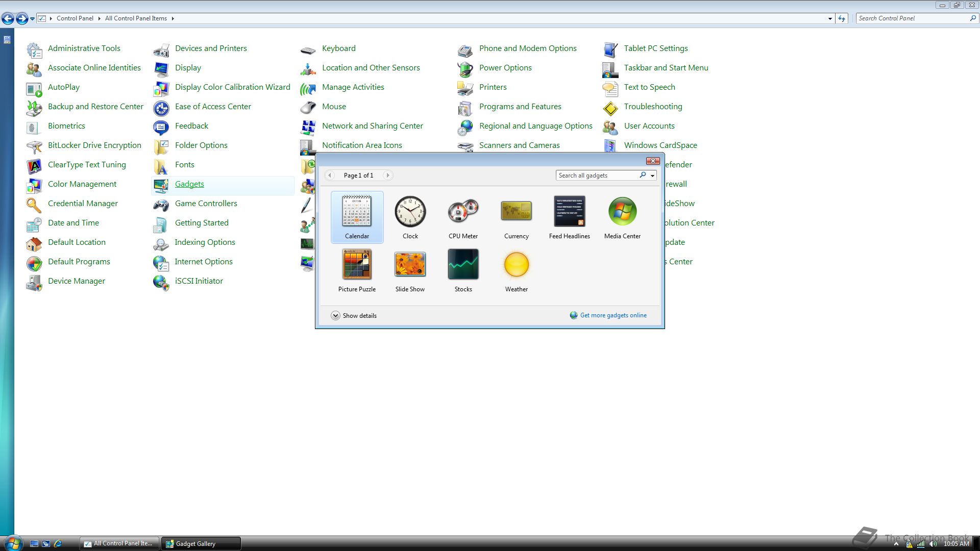Click the iSCSI Initiator icon
The height and width of the screenshot is (551, 980).
click(x=161, y=282)
